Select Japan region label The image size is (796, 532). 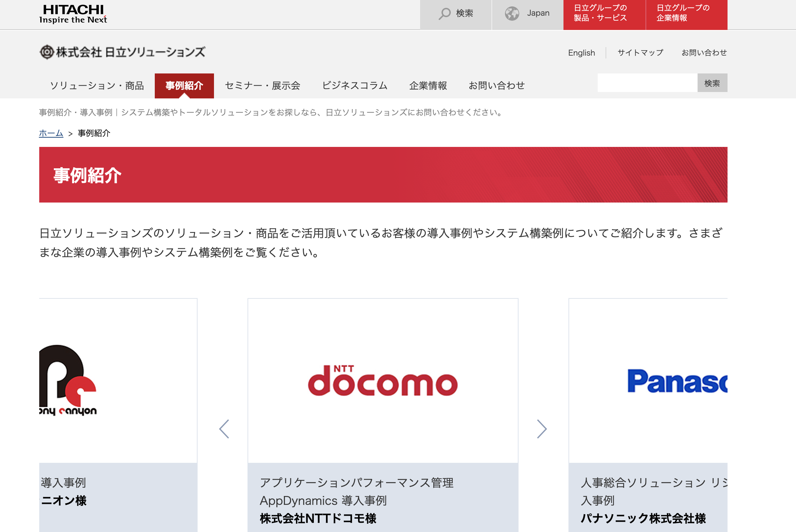(538, 13)
